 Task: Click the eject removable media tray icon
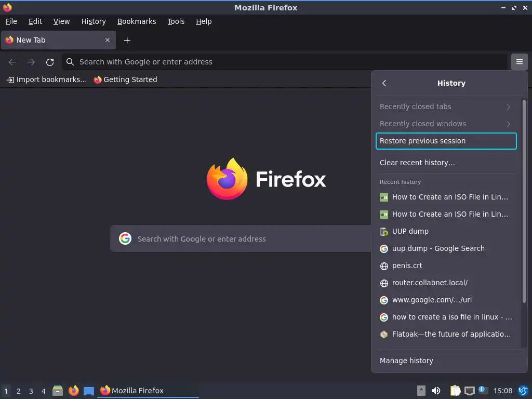coord(421,391)
